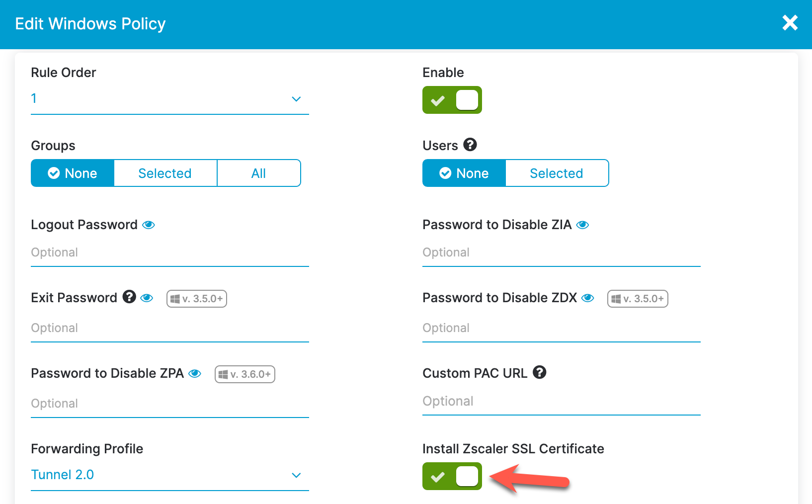Reveal the Exit Password using the eye icon
Screen dimensions: 812x504
point(147,298)
